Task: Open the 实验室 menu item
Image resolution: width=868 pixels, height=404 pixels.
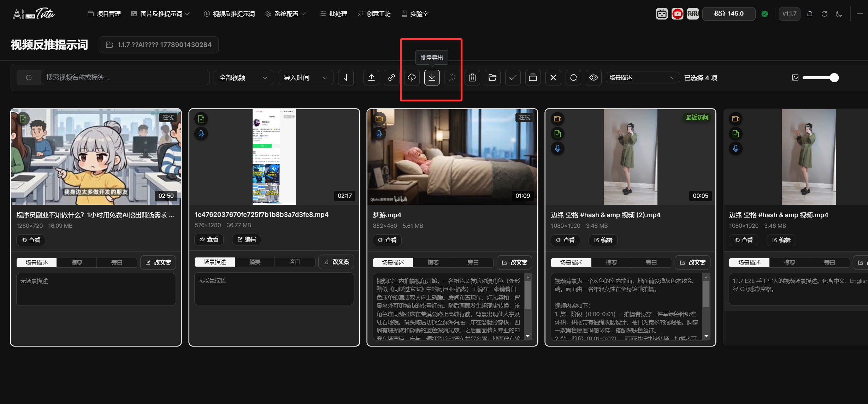Action: [x=415, y=14]
